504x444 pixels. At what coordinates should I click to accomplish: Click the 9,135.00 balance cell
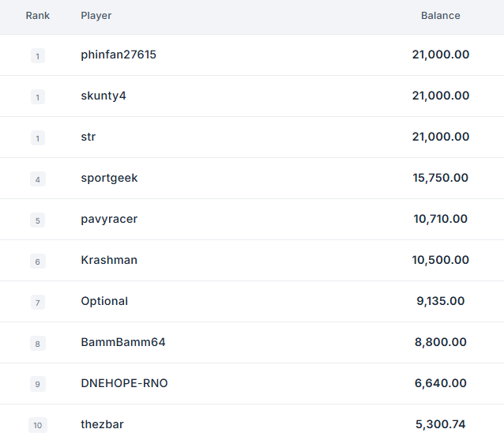click(440, 301)
